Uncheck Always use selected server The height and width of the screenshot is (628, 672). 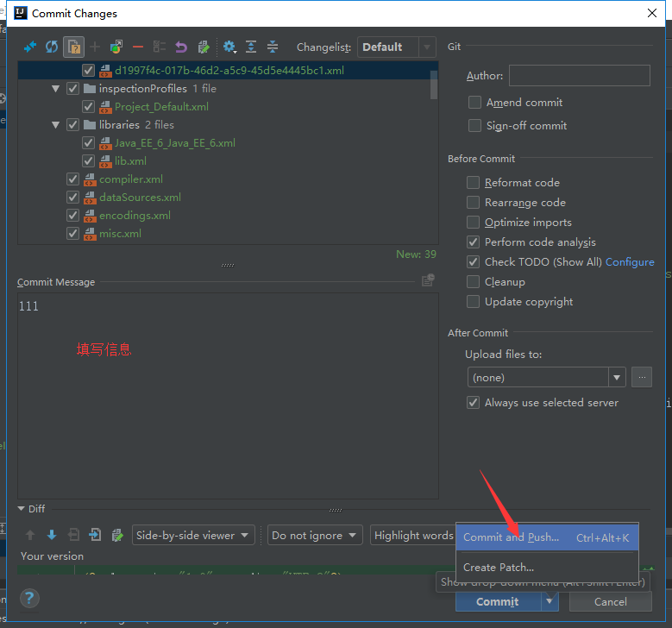point(473,403)
